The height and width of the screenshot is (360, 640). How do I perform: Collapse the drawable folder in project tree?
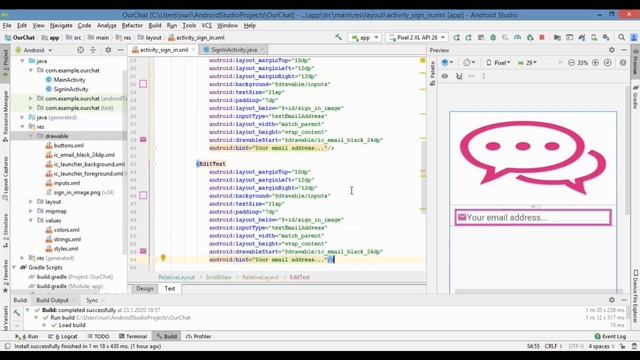coord(31,136)
